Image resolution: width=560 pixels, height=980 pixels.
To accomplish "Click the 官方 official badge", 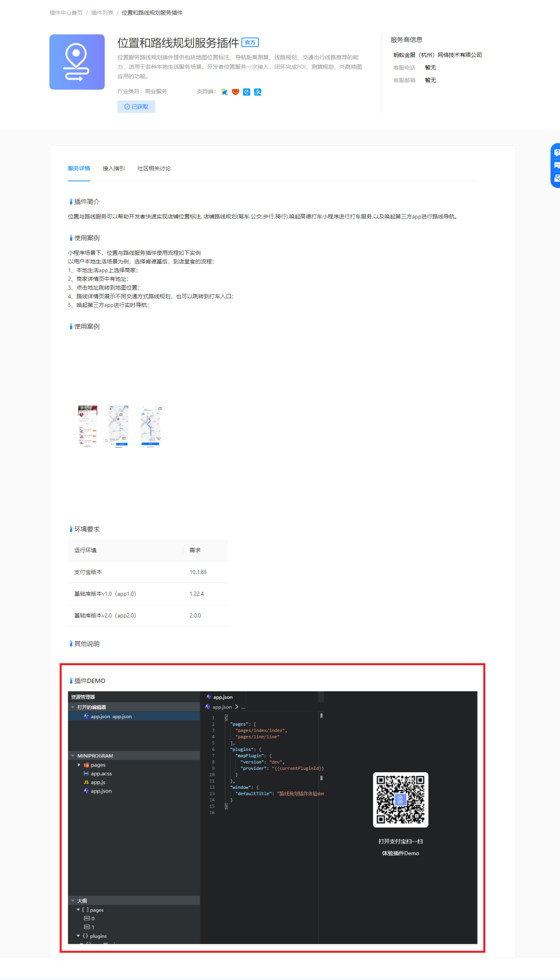I will coord(250,42).
